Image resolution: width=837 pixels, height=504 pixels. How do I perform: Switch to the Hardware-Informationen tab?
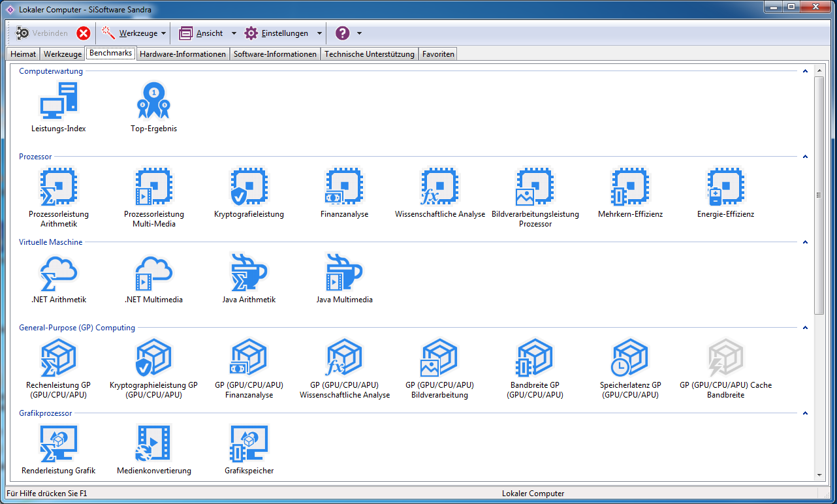click(183, 54)
